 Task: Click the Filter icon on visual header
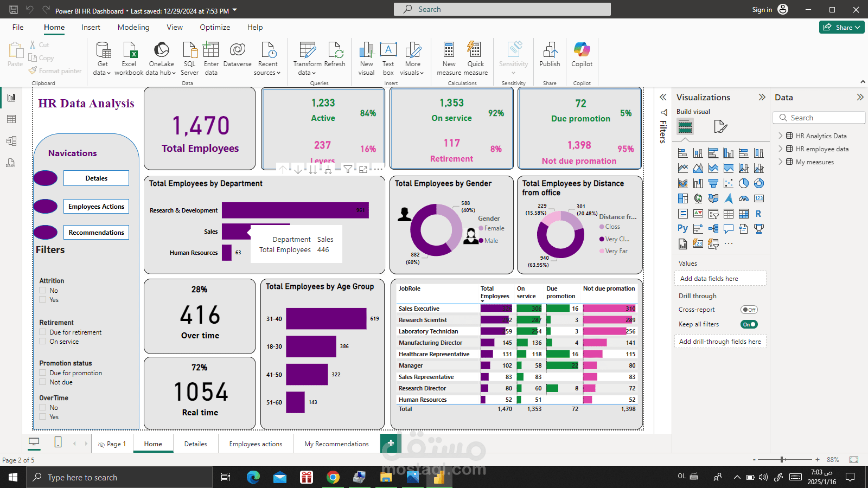click(x=348, y=170)
